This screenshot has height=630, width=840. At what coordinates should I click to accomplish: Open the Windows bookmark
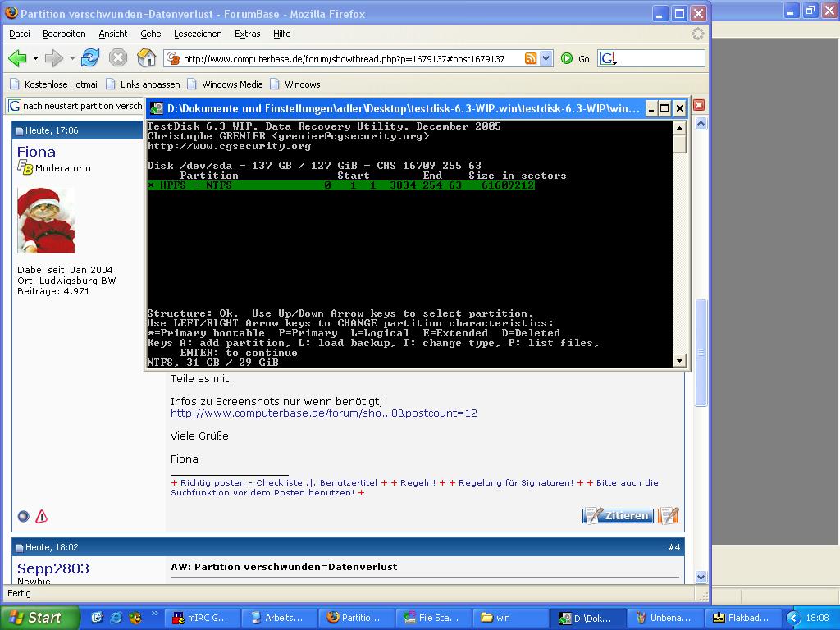(x=295, y=84)
